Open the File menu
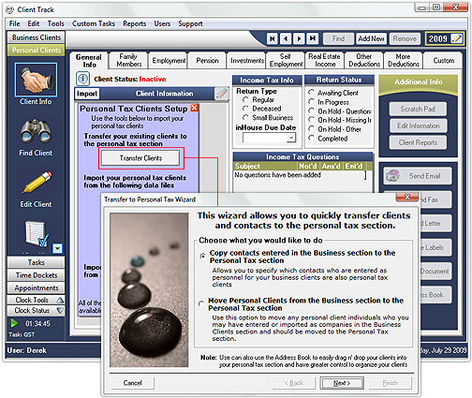Screen dimensions: 472x398 point(14,24)
